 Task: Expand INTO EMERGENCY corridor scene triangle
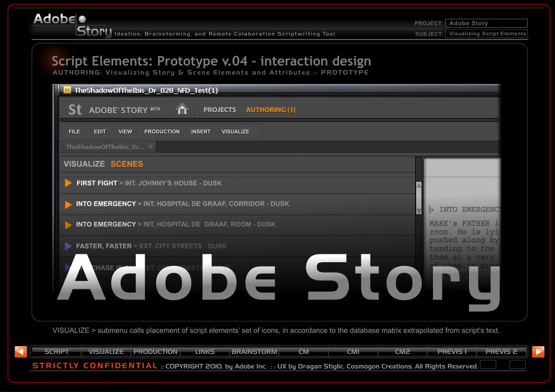(68, 204)
